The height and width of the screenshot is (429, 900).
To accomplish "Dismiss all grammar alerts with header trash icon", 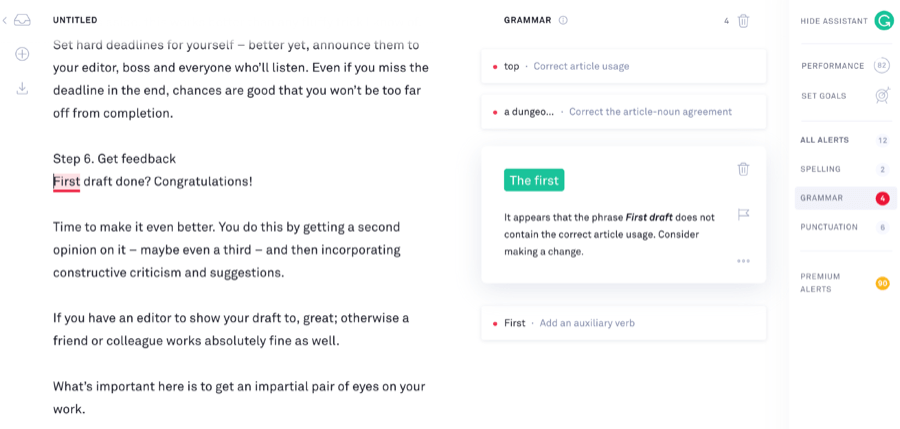I will point(743,21).
